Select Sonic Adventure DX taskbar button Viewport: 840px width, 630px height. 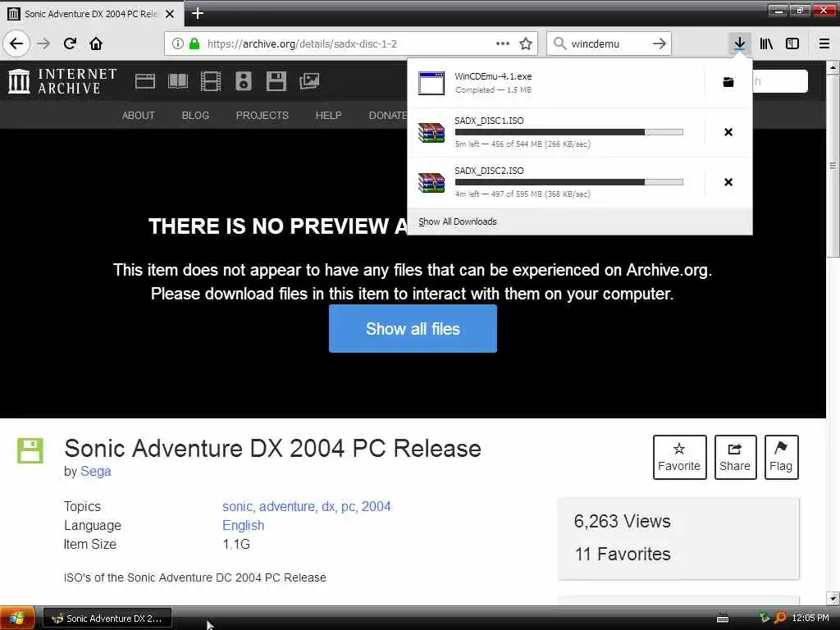tap(107, 619)
